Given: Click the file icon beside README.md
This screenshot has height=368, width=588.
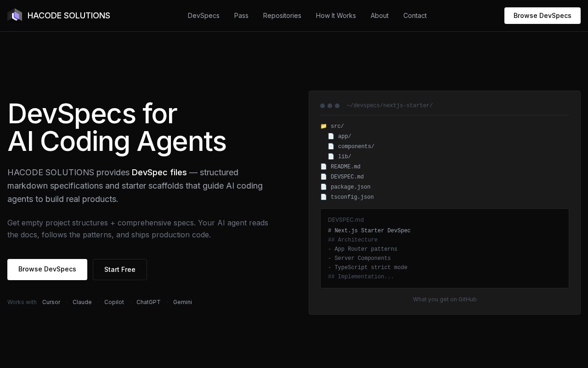Looking at the screenshot, I should pos(323,167).
